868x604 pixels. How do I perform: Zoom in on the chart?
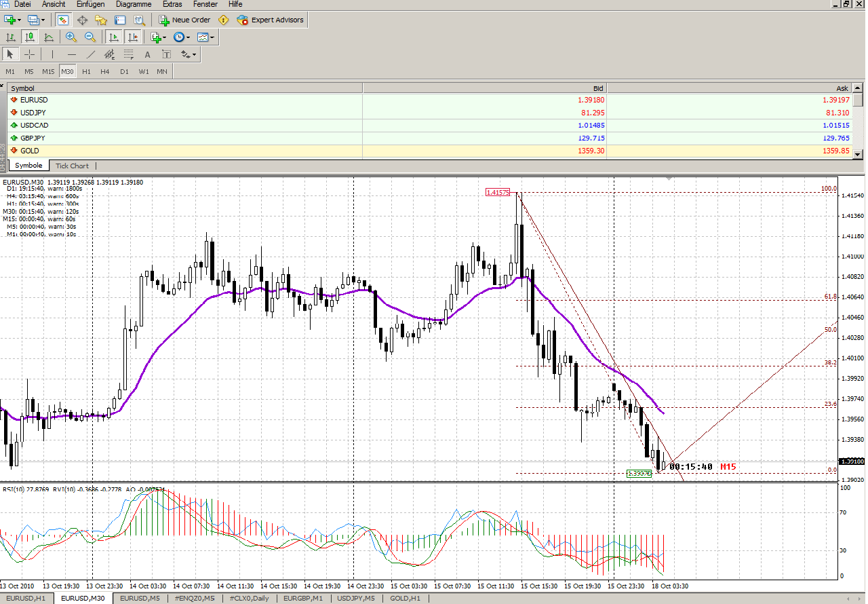pos(71,37)
